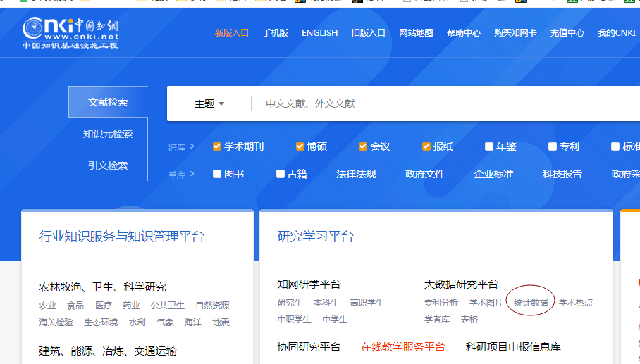Select the 知识元检索 tab
Image resolution: width=640 pixels, height=364 pixels.
tap(108, 134)
